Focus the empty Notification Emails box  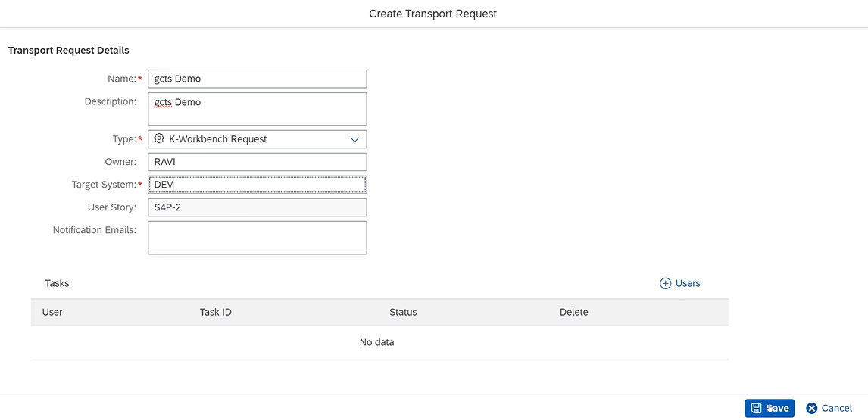258,238
